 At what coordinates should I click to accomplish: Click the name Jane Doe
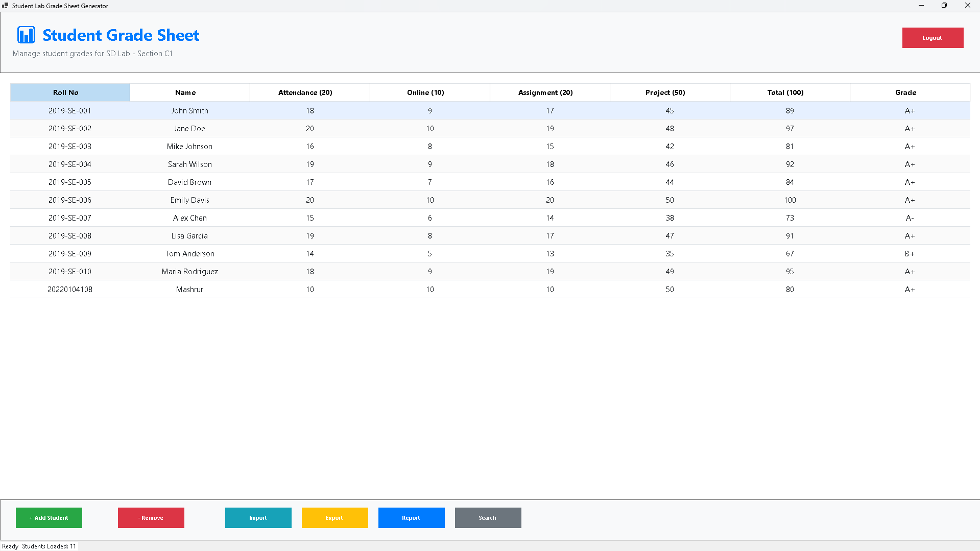pyautogui.click(x=189, y=129)
